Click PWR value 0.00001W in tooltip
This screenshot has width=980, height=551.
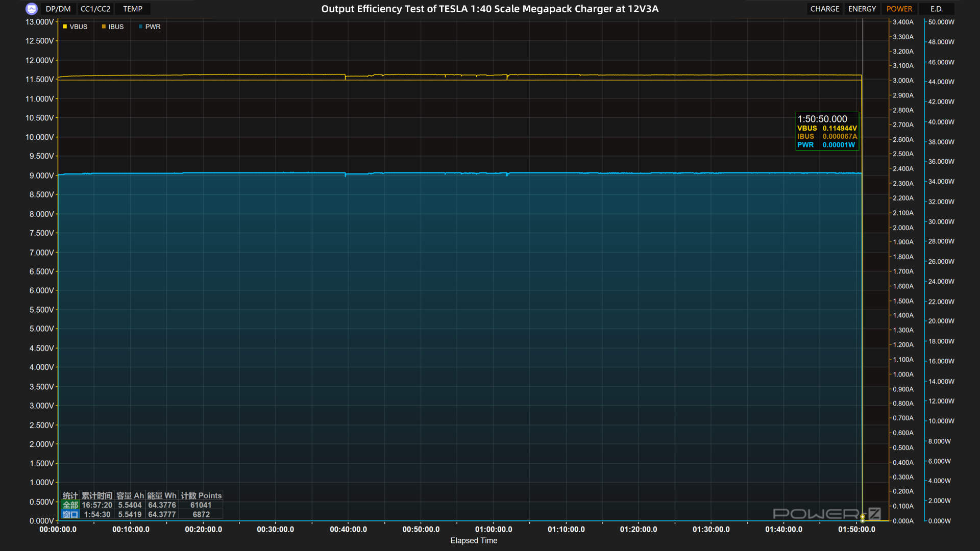pyautogui.click(x=839, y=145)
